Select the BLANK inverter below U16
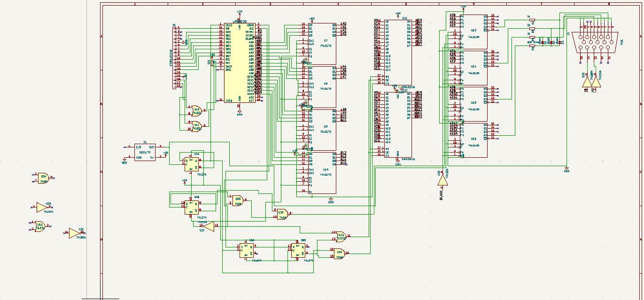This screenshot has height=300, width=644. point(442,180)
